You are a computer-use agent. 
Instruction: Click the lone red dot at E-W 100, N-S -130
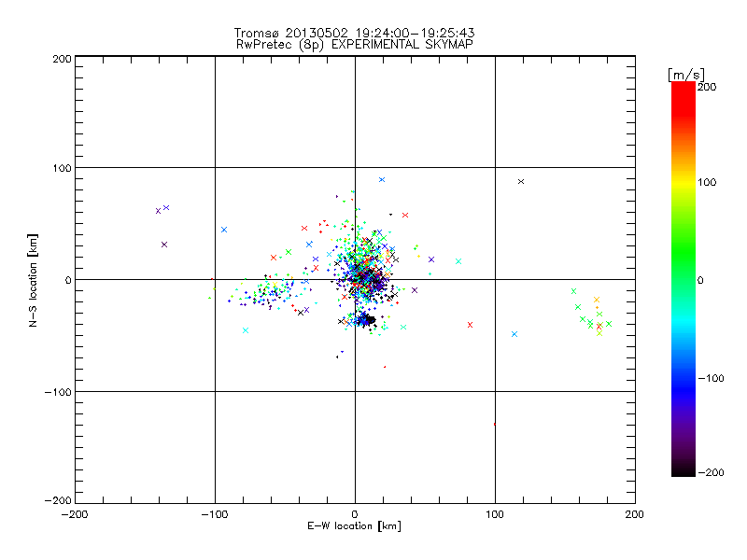point(495,424)
